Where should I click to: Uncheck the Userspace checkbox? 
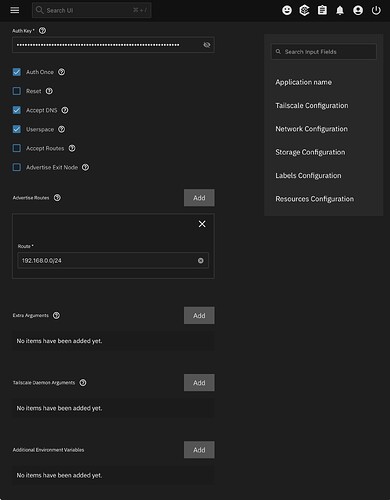point(17,129)
